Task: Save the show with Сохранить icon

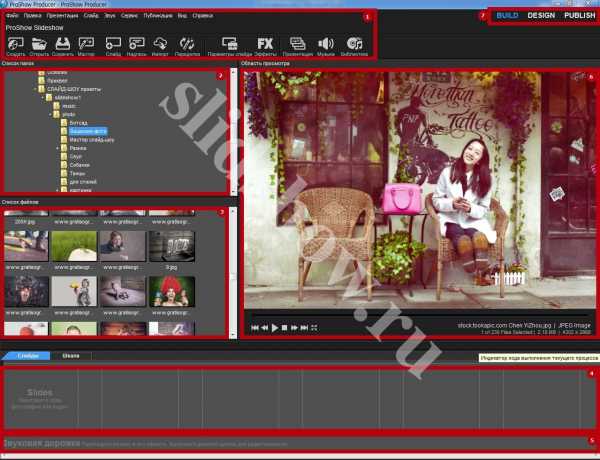Action: tap(62, 44)
